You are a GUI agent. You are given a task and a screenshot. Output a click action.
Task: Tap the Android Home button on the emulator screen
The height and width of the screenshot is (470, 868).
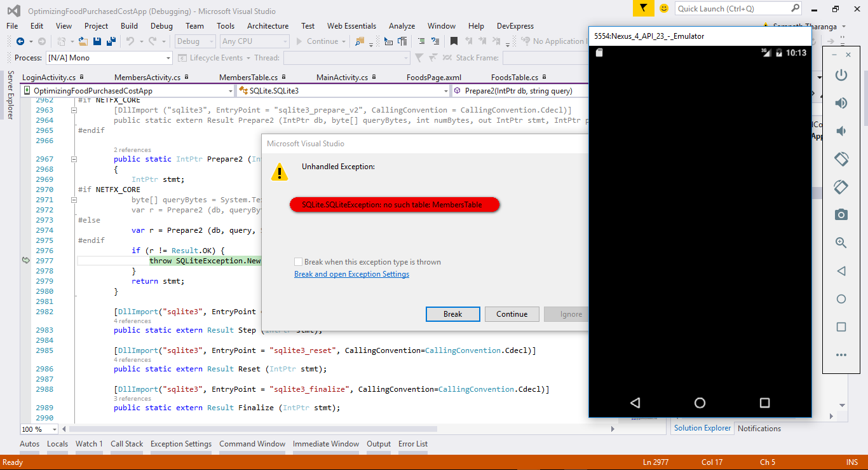[700, 403]
